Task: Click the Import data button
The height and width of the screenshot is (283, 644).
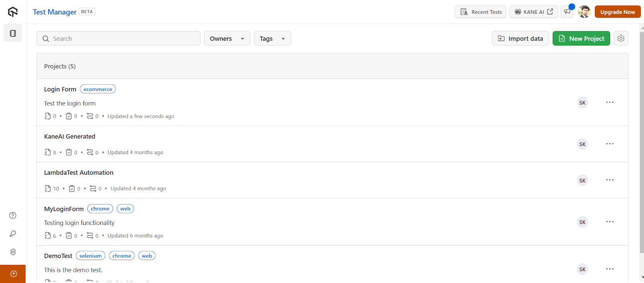Action: [x=520, y=39]
